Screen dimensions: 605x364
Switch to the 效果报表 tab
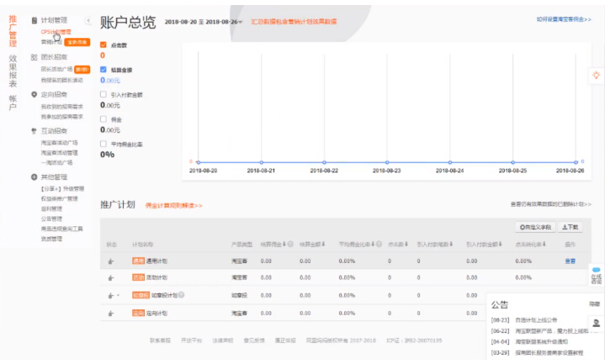pyautogui.click(x=13, y=71)
